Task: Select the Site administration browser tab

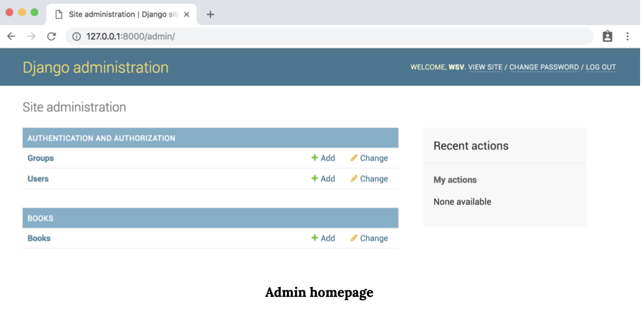Action: (x=121, y=15)
